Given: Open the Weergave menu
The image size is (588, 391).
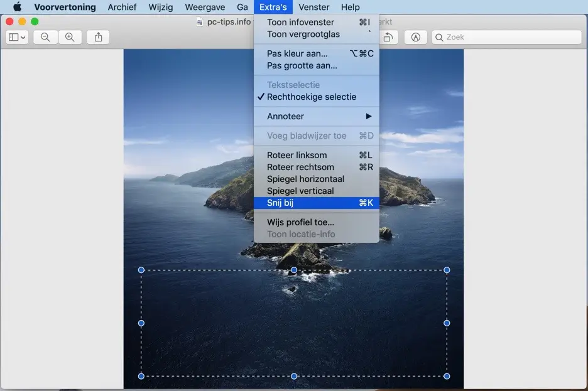Looking at the screenshot, I should click(x=205, y=7).
